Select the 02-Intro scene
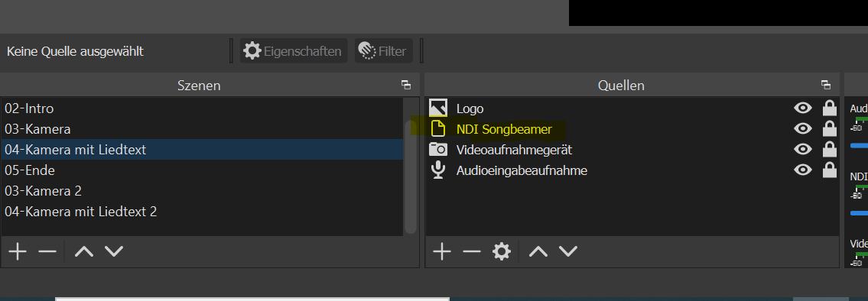 [x=202, y=108]
